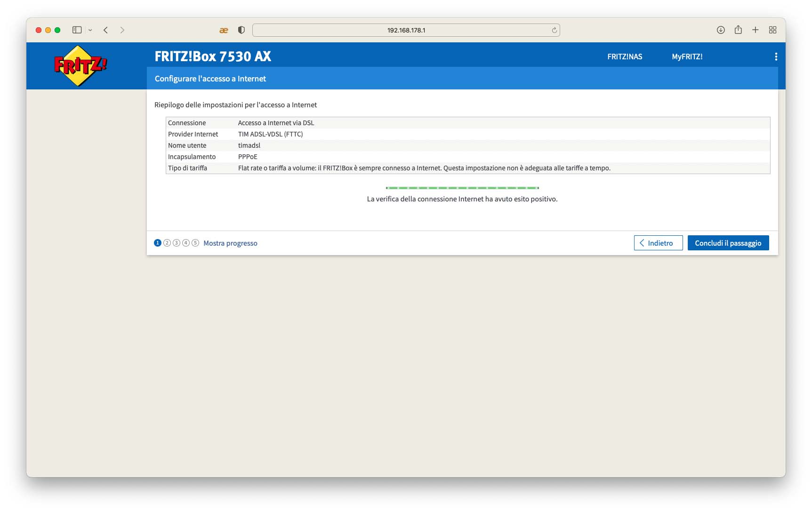Click the FRITZ!Box 7530 AX title
The width and height of the screenshot is (812, 512).
(213, 56)
